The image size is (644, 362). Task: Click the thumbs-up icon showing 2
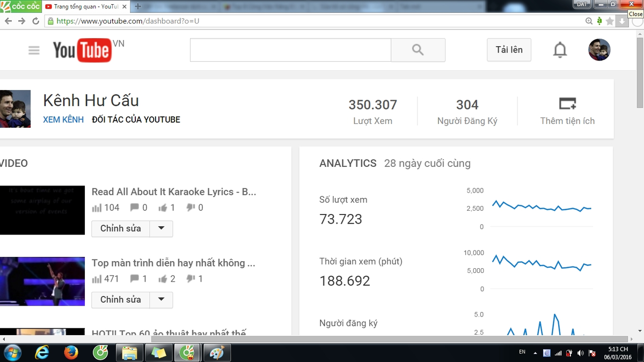click(x=163, y=279)
